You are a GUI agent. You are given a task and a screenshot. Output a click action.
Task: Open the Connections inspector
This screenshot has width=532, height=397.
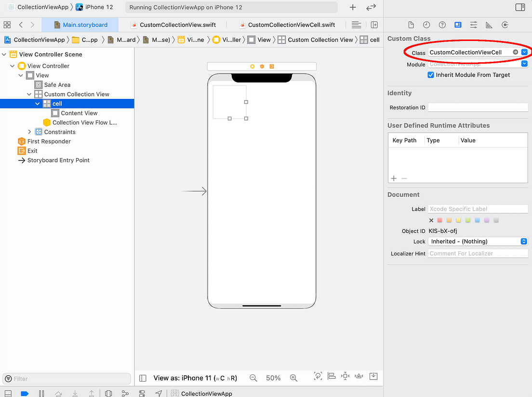(504, 25)
